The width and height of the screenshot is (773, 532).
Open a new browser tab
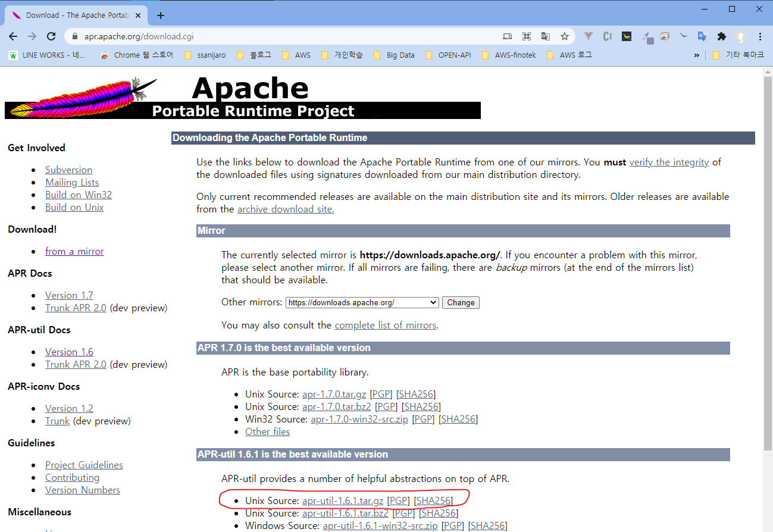(x=160, y=15)
